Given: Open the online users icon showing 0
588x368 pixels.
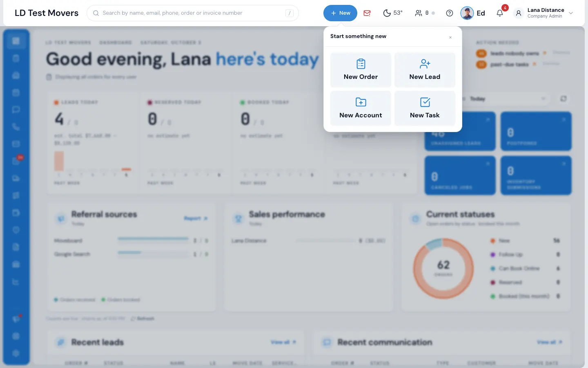Looking at the screenshot, I should pyautogui.click(x=419, y=13).
